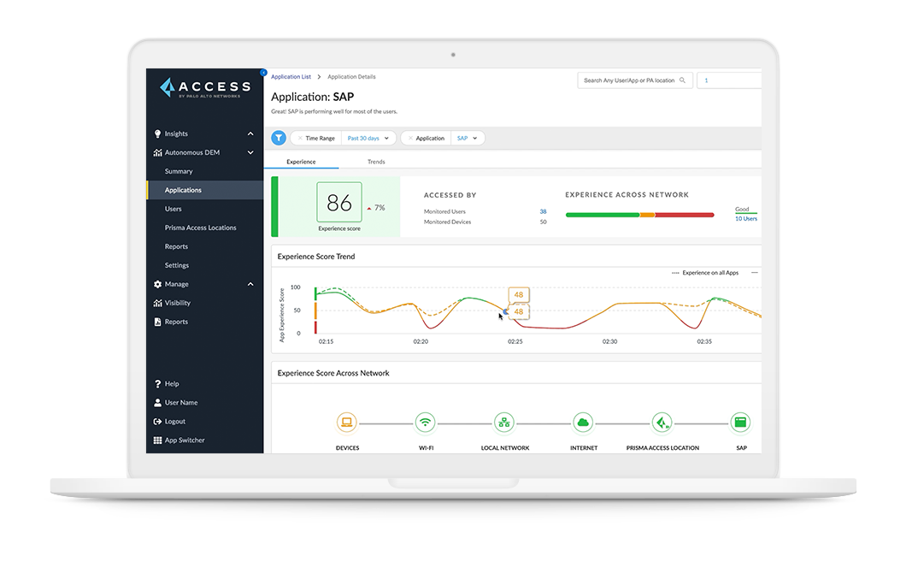Select the Devices node icon
The image size is (924, 568).
click(347, 423)
